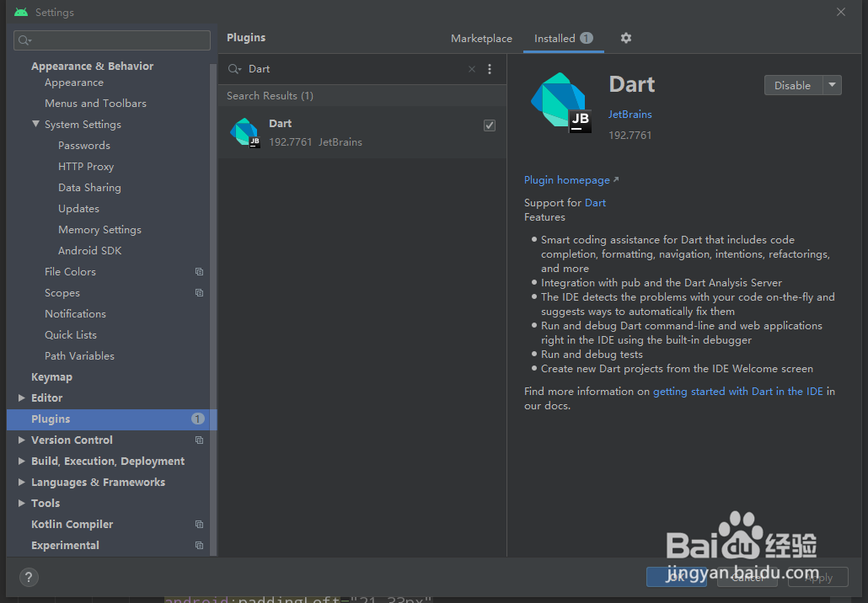
Task: Select Updates settings
Action: pyautogui.click(x=78, y=209)
